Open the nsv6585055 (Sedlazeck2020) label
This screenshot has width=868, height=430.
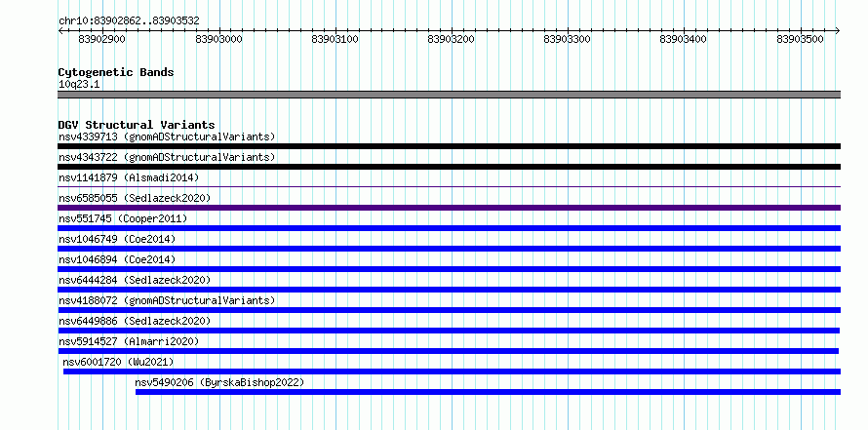[x=135, y=198]
